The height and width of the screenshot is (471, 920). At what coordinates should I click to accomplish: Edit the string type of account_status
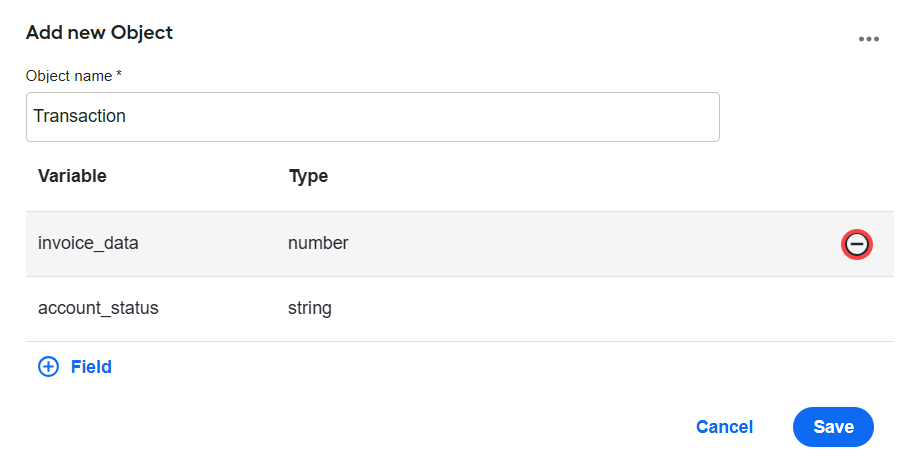(310, 309)
